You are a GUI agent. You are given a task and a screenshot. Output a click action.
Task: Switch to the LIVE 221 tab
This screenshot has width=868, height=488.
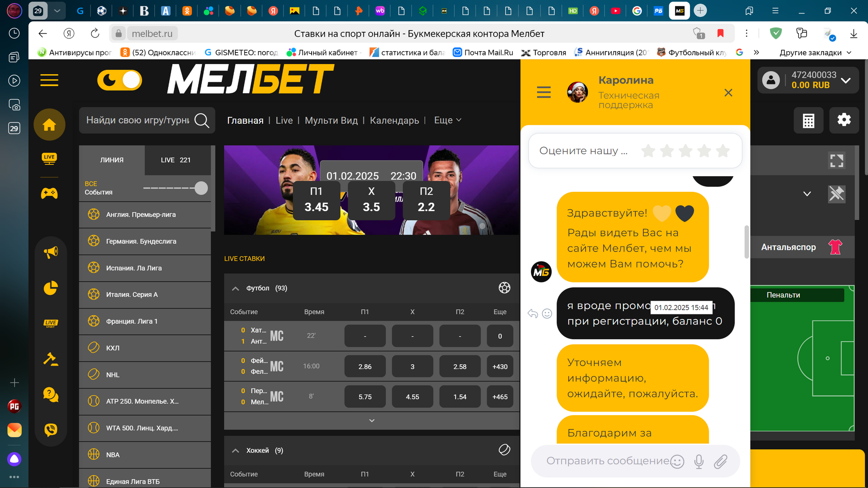coord(176,160)
